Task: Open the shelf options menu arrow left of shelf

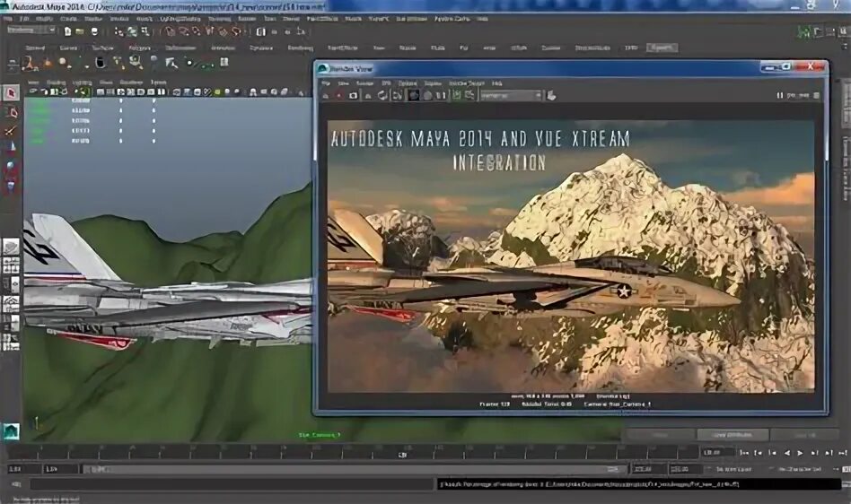Action: click(12, 69)
